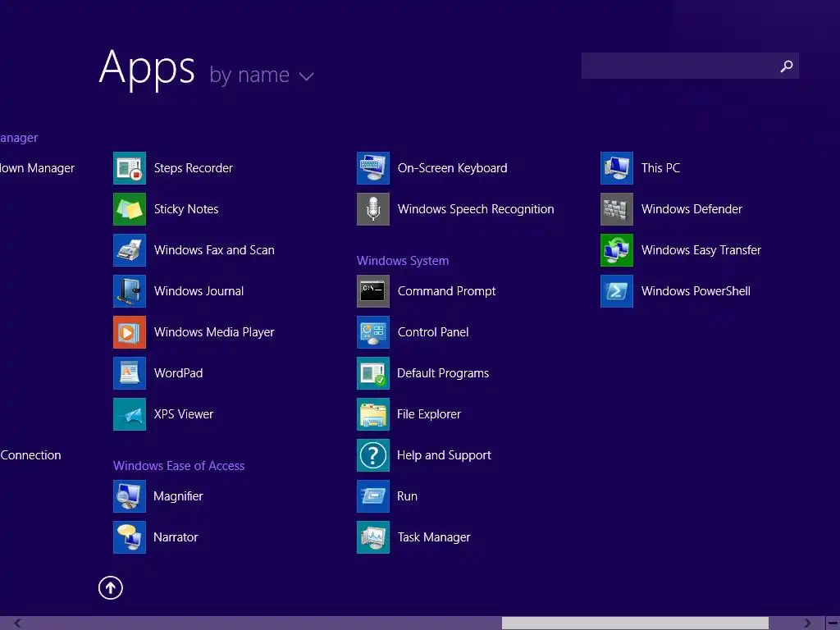
Task: Select the Windows System group header
Action: click(403, 261)
